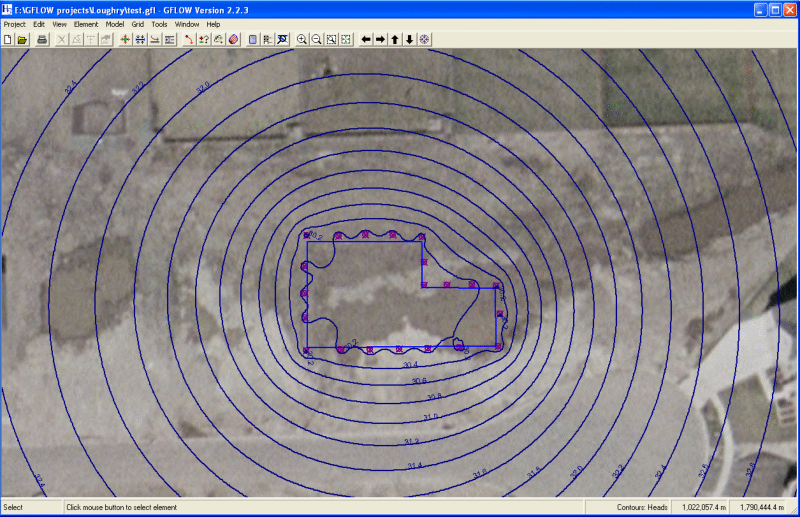Zoom out with the minus magnifier

click(316, 39)
